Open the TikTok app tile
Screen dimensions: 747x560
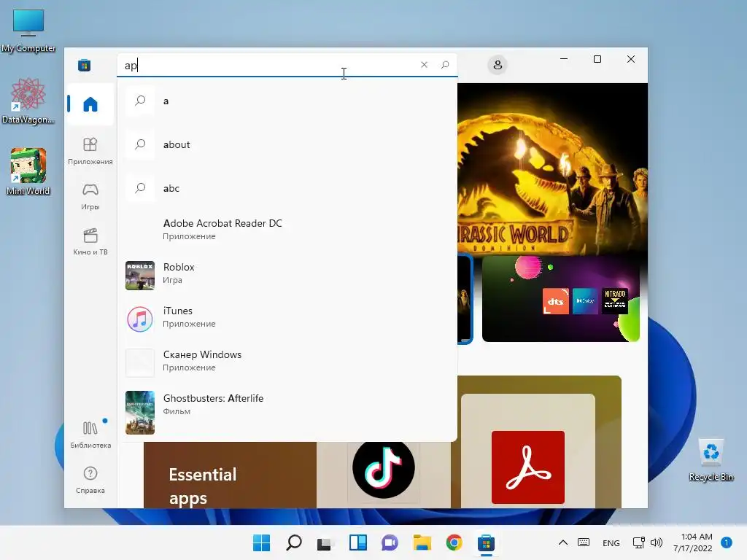pyautogui.click(x=384, y=469)
